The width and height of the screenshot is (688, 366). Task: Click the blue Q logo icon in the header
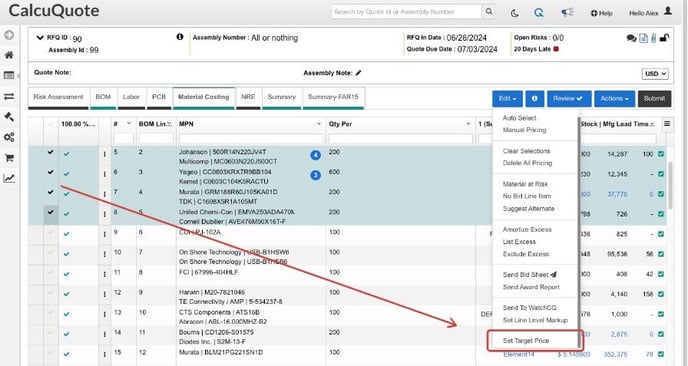[x=539, y=13]
